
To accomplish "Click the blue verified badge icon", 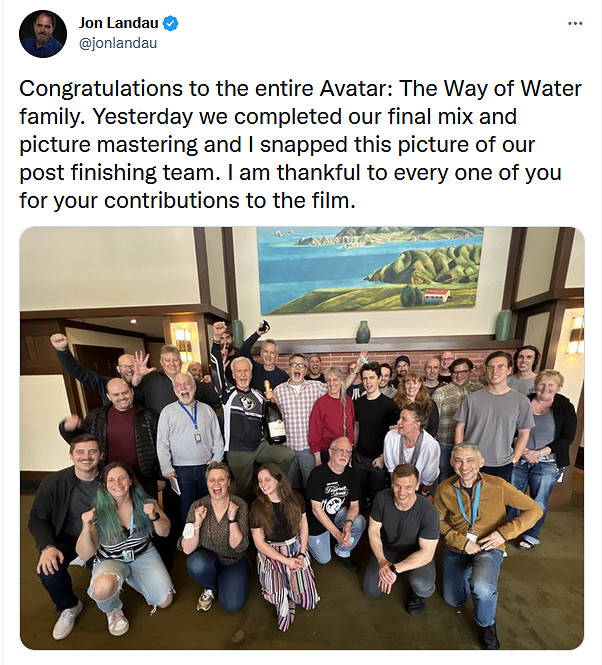I will point(171,23).
